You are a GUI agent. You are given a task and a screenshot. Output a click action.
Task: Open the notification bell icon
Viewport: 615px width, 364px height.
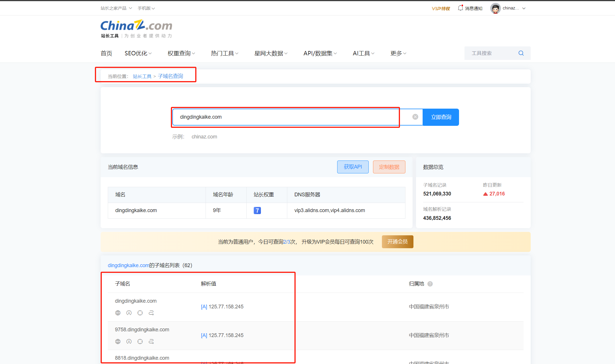pos(460,8)
